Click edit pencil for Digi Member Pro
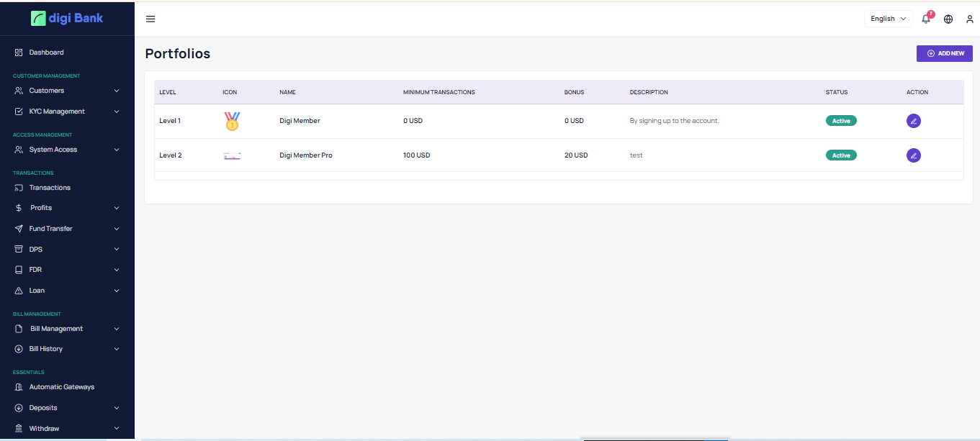 (x=913, y=155)
